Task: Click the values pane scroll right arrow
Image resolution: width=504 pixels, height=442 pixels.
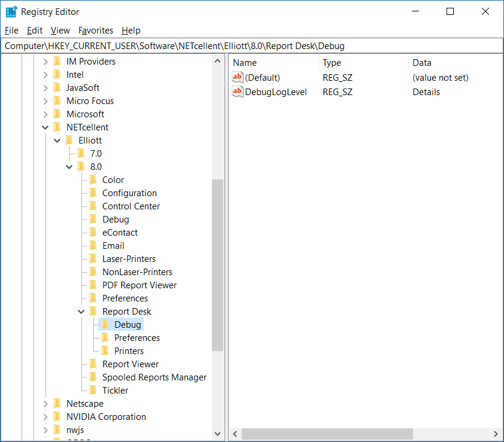Action: click(496, 434)
